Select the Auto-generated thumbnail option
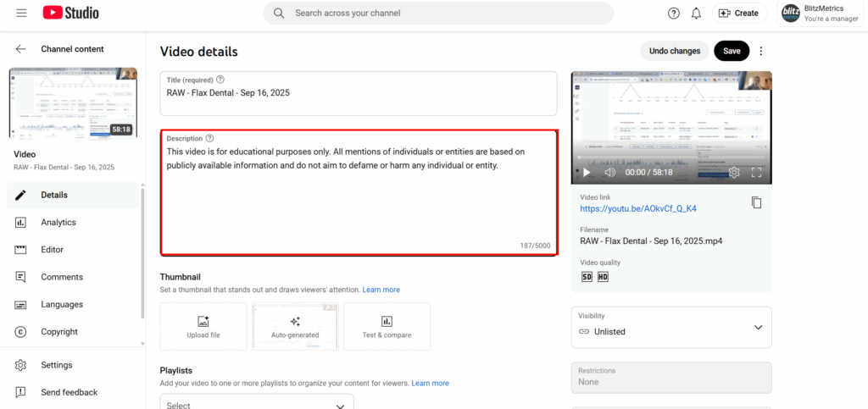868x409 pixels. point(295,326)
